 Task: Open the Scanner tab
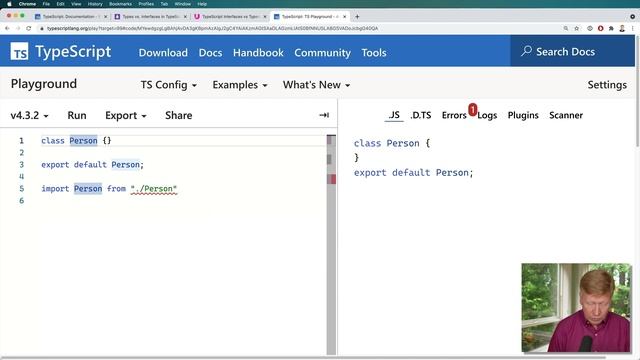(566, 115)
